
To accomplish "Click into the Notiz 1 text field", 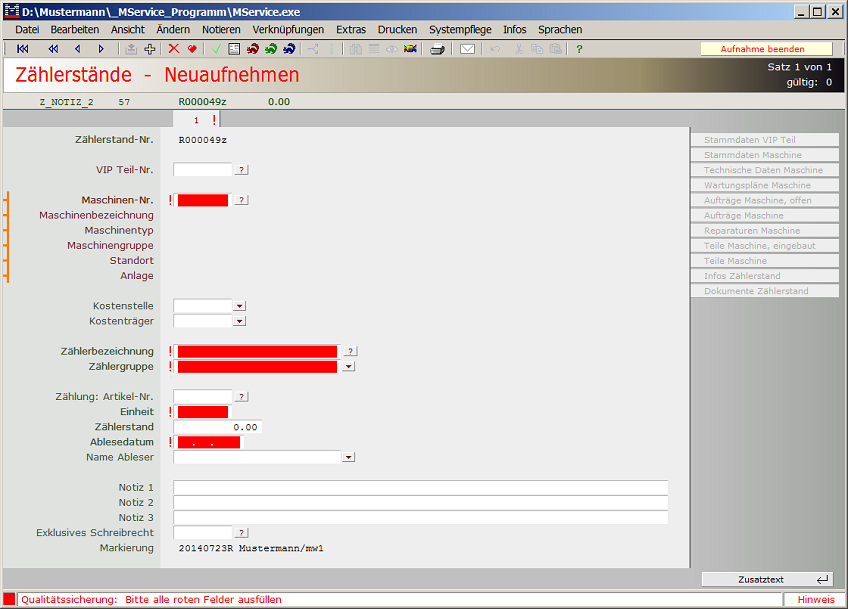I will coord(420,487).
